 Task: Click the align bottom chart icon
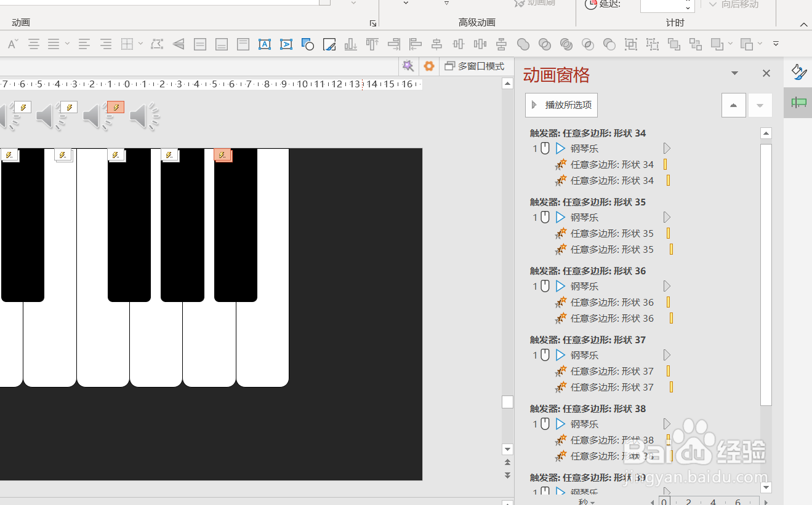coord(351,44)
